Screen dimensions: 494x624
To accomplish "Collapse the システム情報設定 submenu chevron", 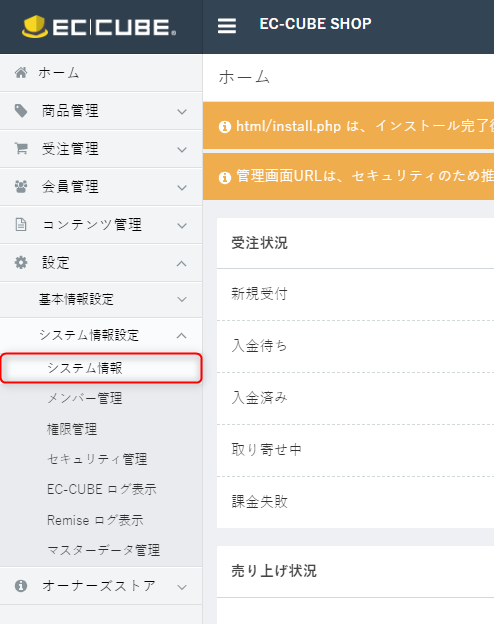I will point(182,335).
